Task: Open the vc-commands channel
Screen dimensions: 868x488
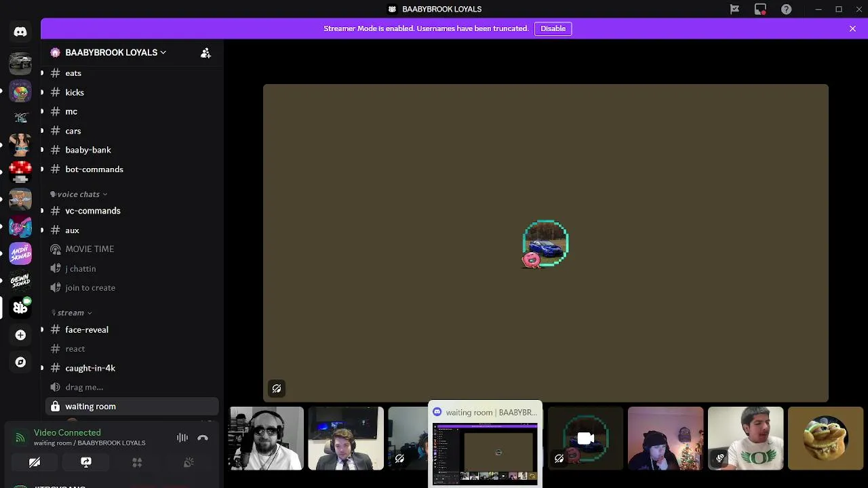Action: pos(132,211)
